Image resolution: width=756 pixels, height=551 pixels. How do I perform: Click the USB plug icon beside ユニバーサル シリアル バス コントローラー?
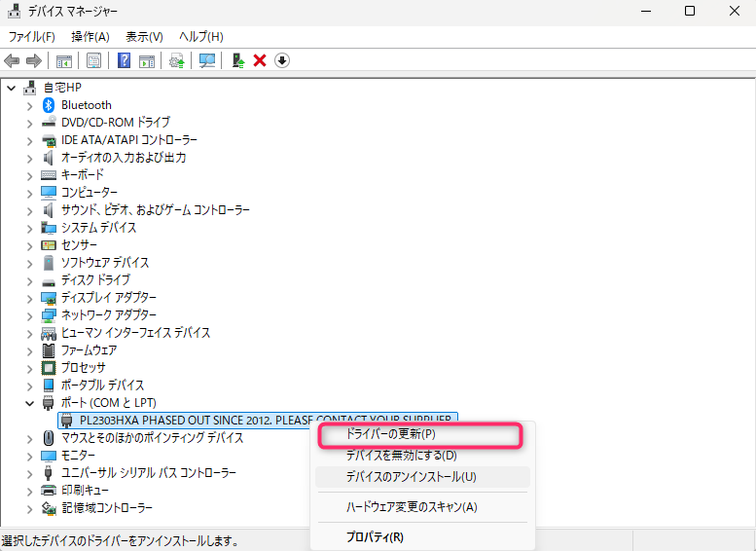pos(49,473)
